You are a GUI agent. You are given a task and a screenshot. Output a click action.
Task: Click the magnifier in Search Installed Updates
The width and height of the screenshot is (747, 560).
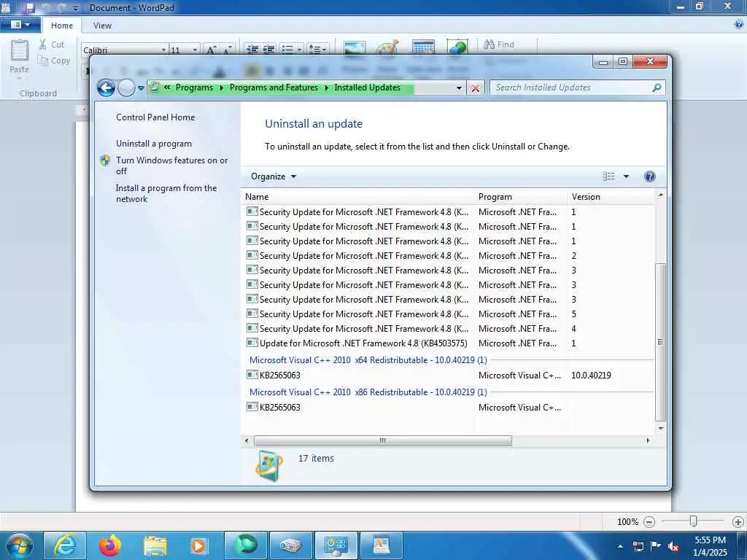657,87
